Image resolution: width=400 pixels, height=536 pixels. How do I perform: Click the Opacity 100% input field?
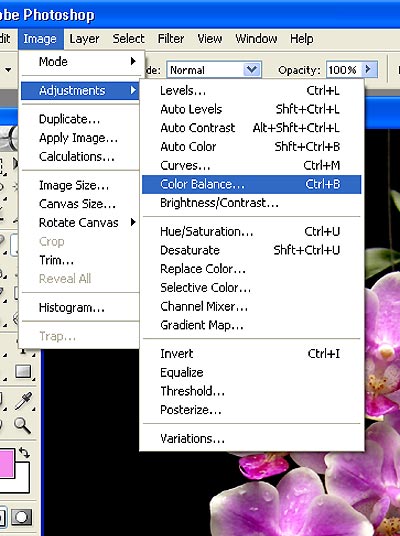[343, 70]
